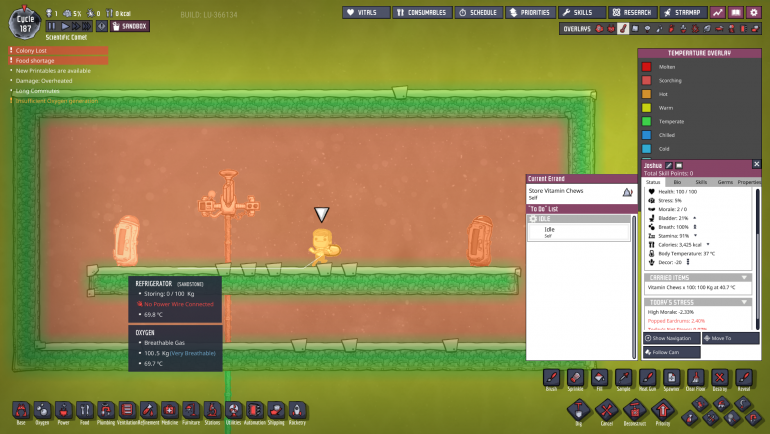
Task: Toggle the active Temperature overlay icon
Action: [x=623, y=29]
